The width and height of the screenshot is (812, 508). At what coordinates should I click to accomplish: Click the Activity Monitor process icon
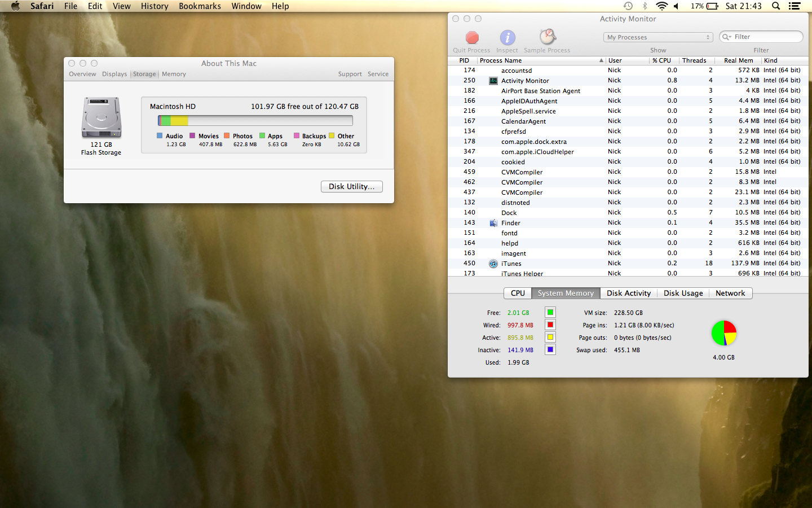[493, 81]
